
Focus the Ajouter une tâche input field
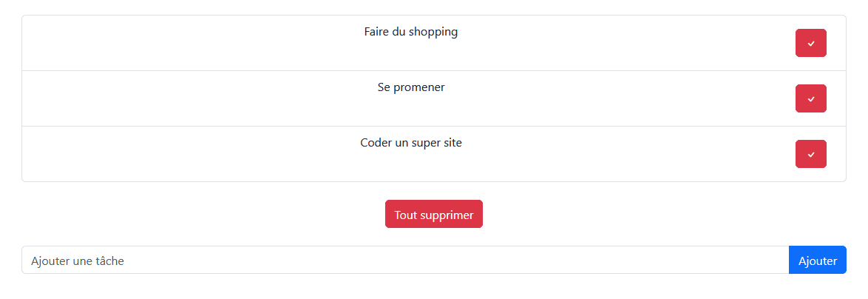pyautogui.click(x=405, y=260)
